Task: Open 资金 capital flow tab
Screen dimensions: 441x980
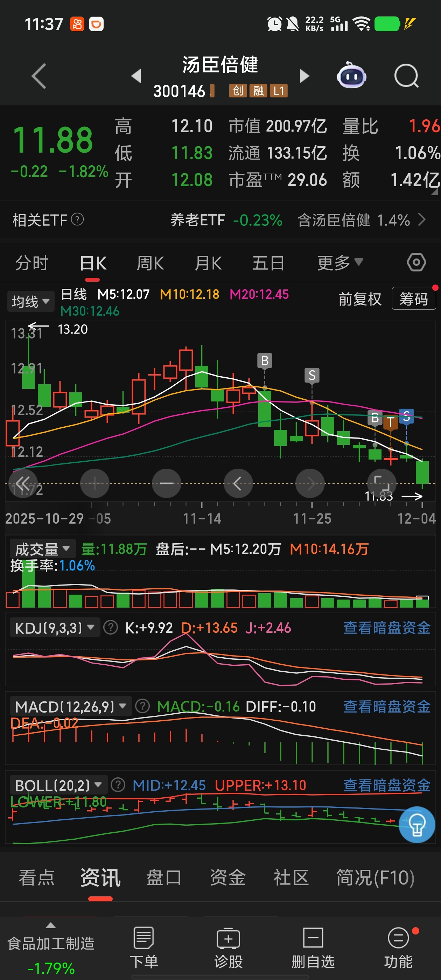Action: (x=227, y=877)
